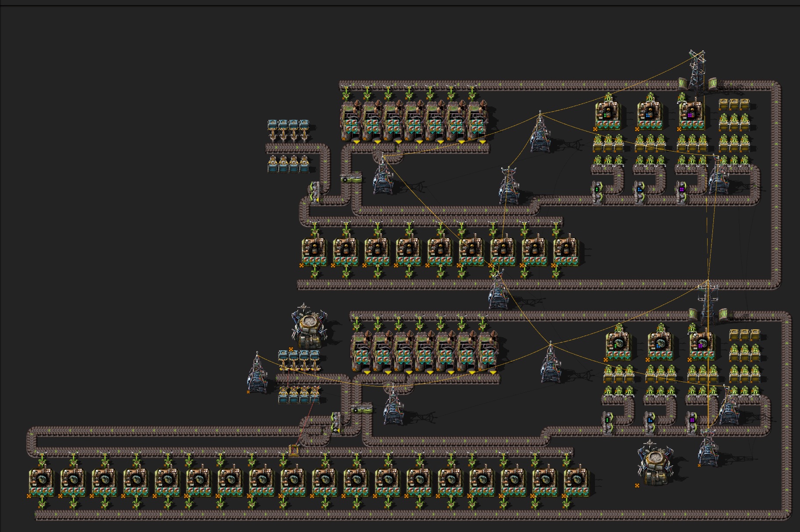Click the horizontal splitter below the lower smelter row
This screenshot has width=800, height=532.
tap(362, 409)
